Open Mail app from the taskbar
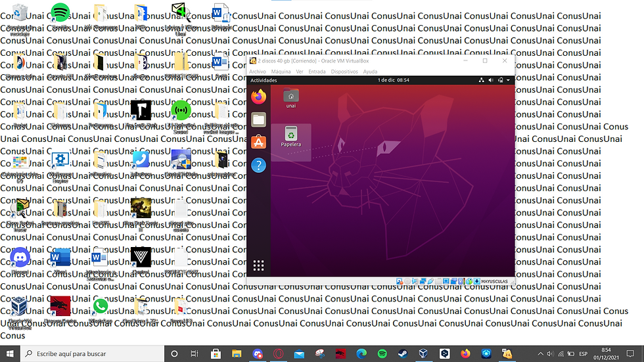 (x=299, y=353)
